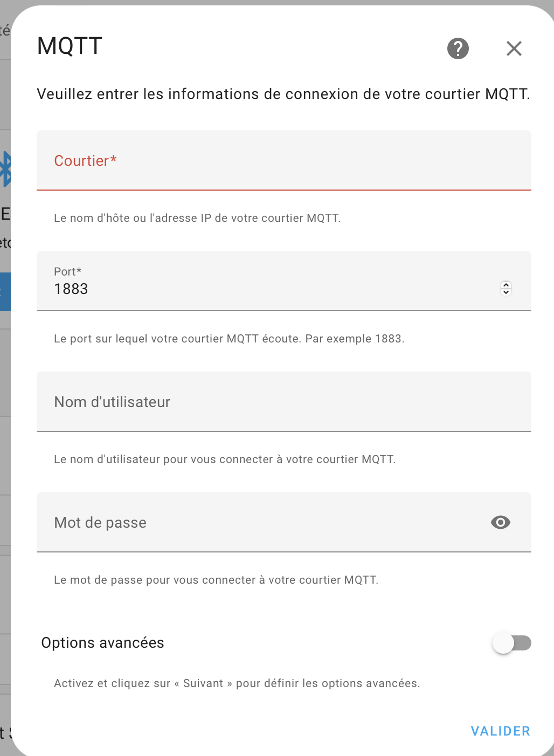The image size is (554, 756).
Task: Click the Courtier helper text about hostname
Action: (x=197, y=218)
